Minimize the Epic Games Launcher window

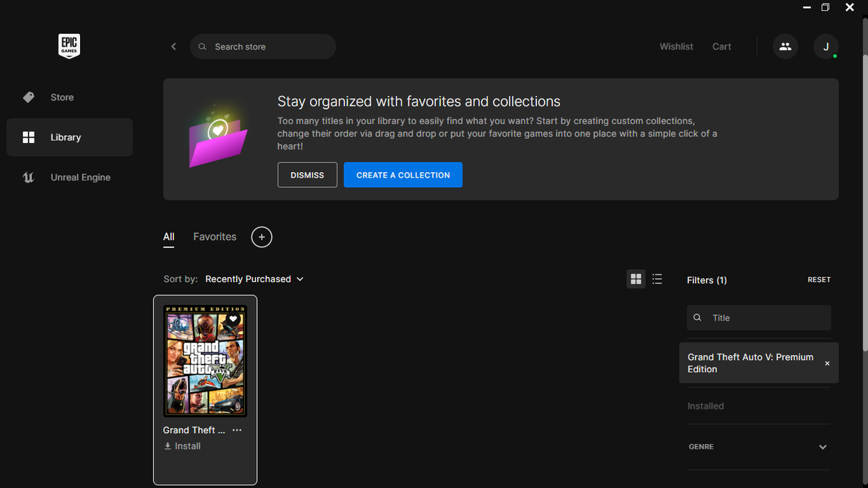tap(807, 7)
